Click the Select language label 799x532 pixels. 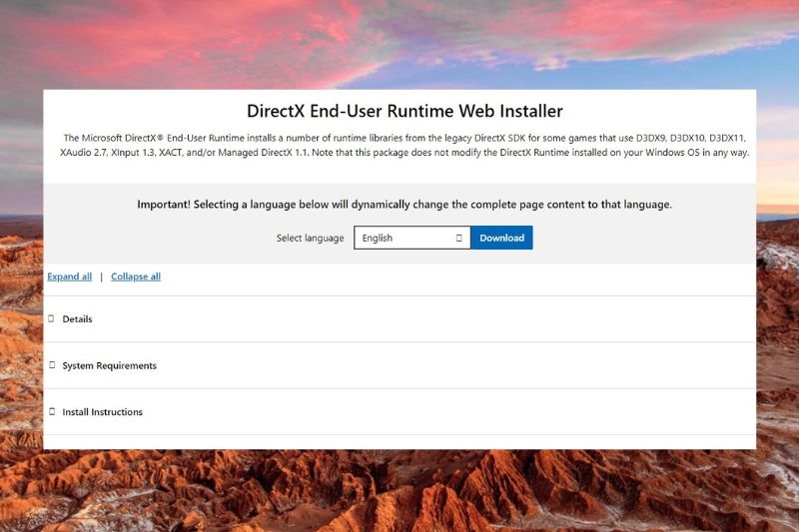click(310, 238)
